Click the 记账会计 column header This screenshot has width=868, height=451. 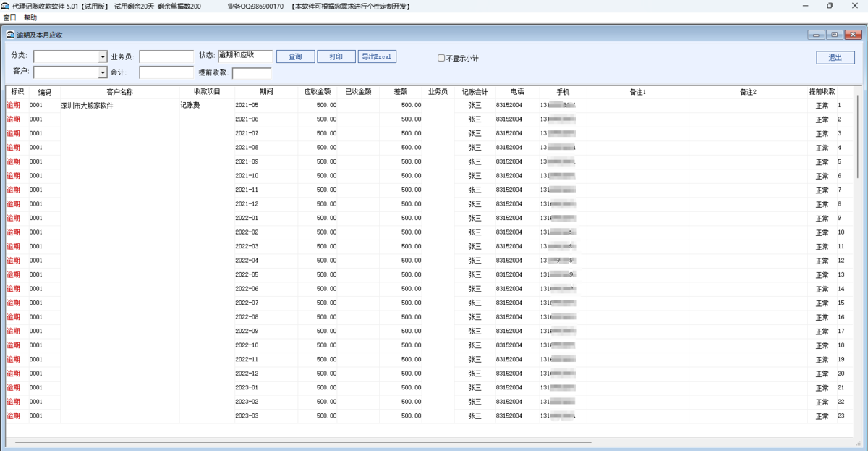pos(475,92)
